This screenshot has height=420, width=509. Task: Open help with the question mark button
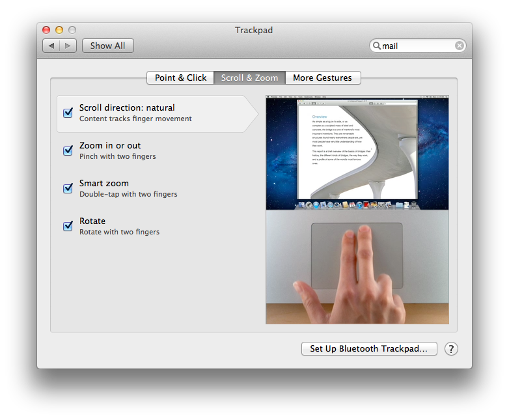tap(451, 349)
